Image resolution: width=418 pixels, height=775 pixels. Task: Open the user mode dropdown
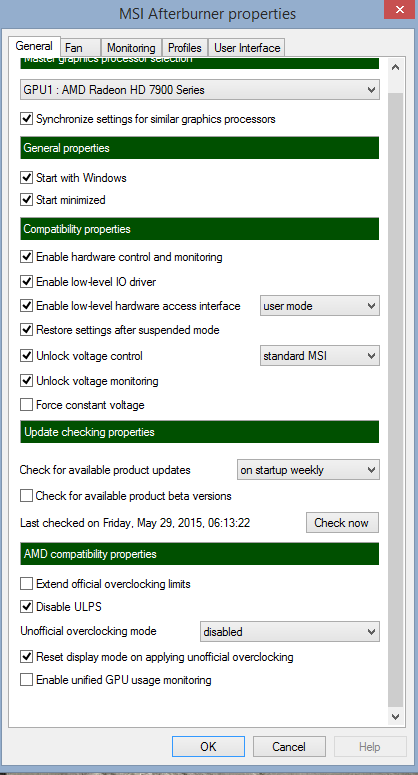click(320, 306)
